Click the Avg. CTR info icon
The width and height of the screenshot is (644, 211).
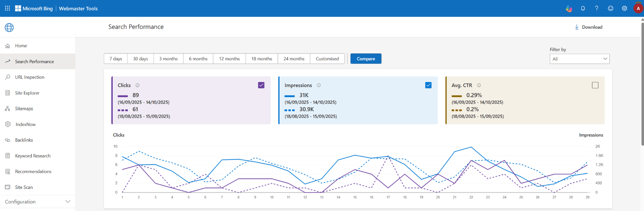tap(479, 85)
